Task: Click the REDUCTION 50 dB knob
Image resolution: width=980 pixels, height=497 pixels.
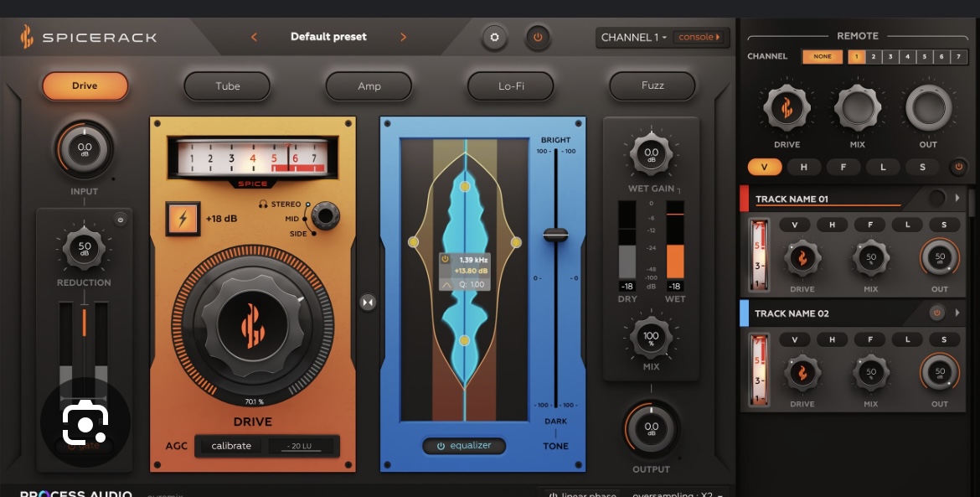Action: pyautogui.click(x=85, y=248)
